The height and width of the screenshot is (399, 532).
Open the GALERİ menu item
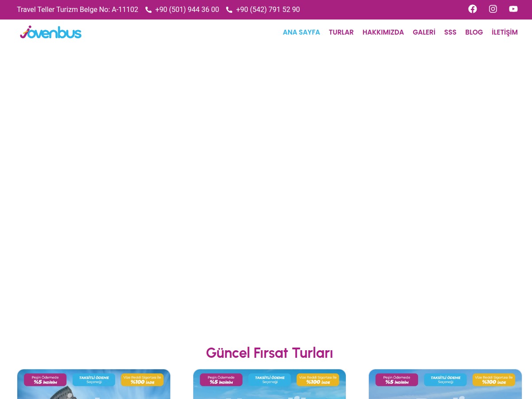[424, 32]
